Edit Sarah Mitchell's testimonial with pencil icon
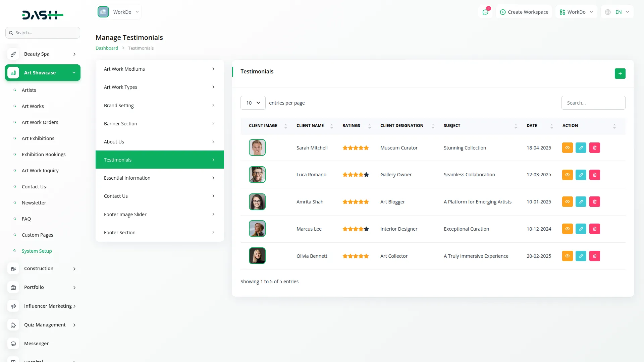644x362 pixels. pyautogui.click(x=581, y=148)
